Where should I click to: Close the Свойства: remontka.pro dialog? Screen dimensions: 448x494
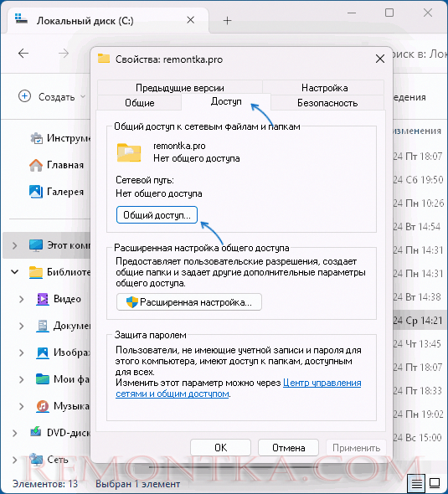click(x=380, y=59)
